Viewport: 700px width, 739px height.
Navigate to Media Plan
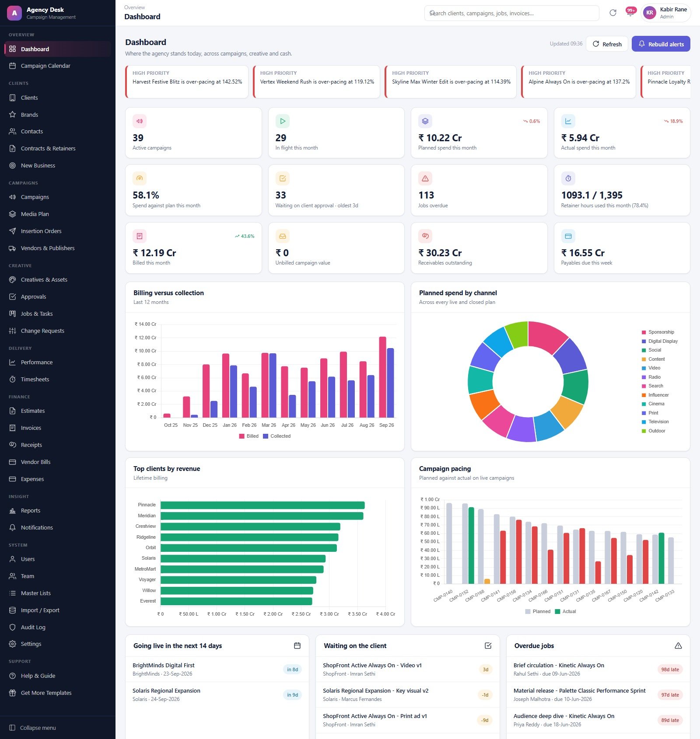point(57,214)
